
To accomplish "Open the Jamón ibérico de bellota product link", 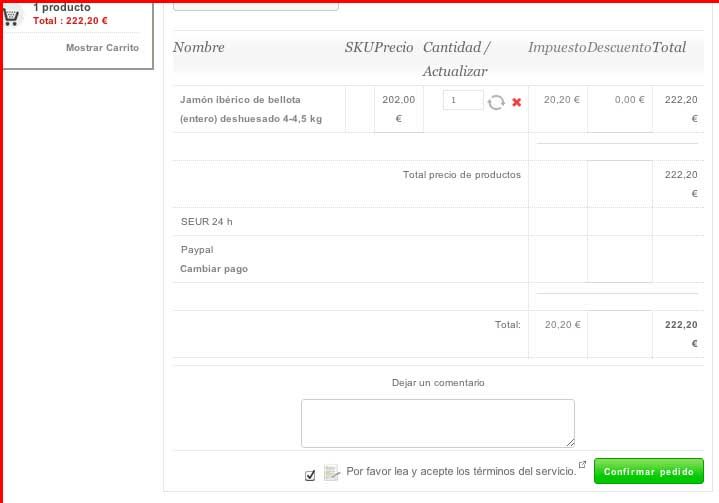I will [251, 109].
